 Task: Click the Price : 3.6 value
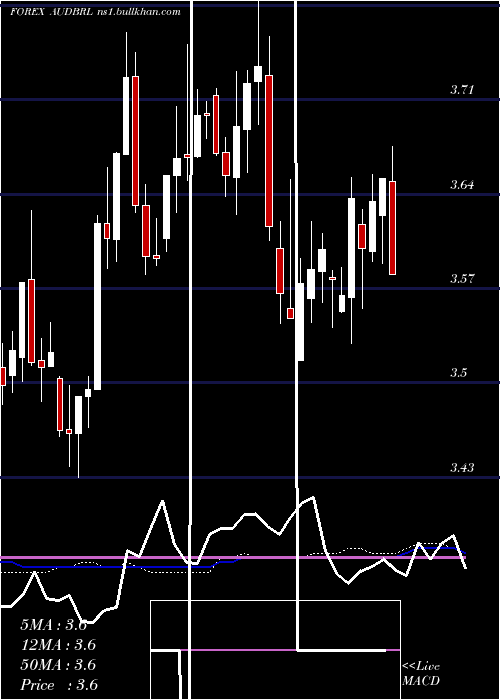(x=59, y=685)
